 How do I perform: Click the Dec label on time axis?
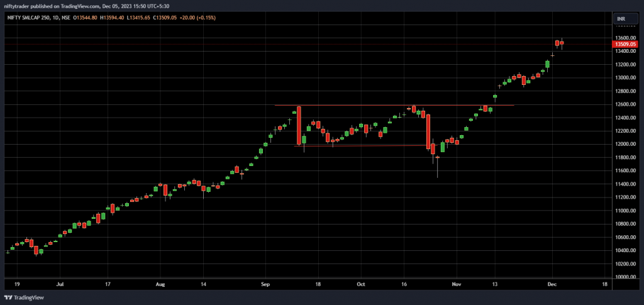552,284
